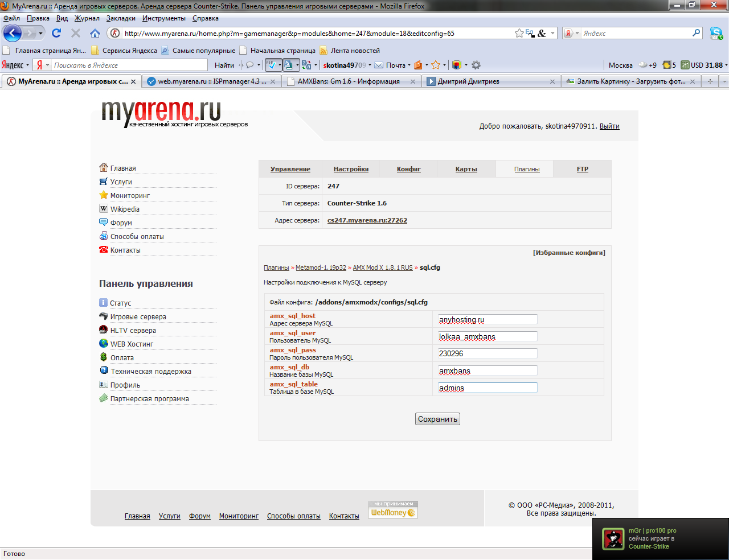The image size is (729, 560).
Task: Bookmark this page with the star icon
Action: pyautogui.click(x=519, y=33)
